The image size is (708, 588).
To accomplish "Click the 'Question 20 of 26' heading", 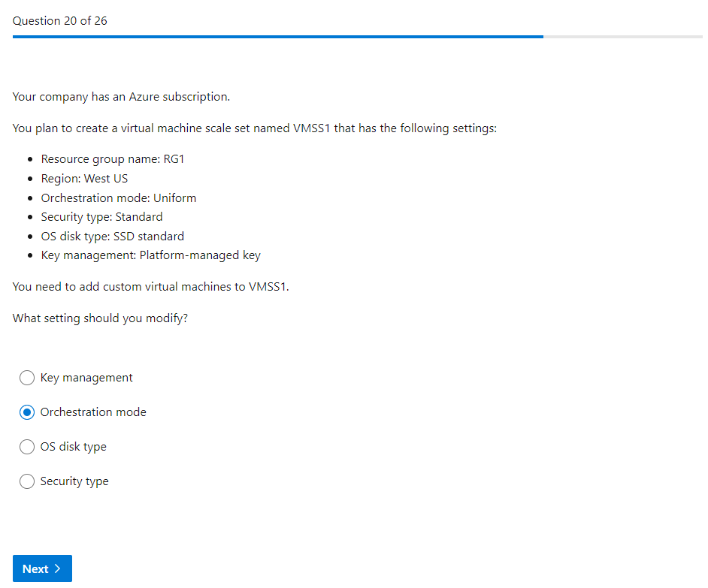I will [60, 21].
